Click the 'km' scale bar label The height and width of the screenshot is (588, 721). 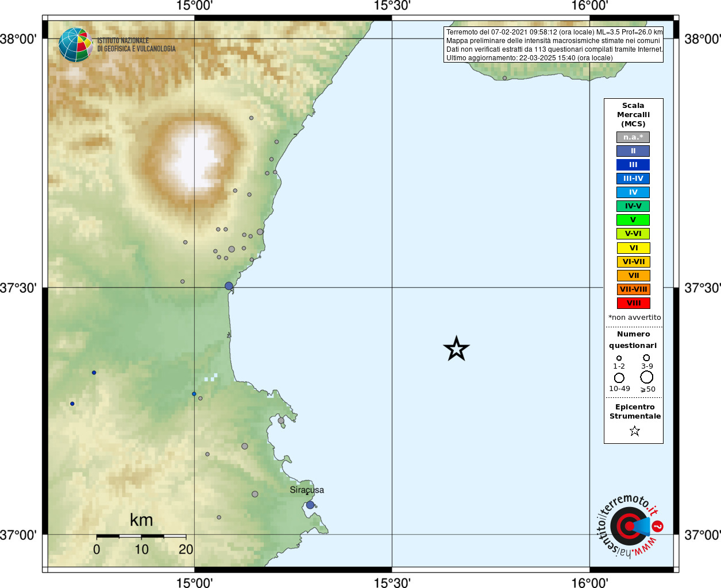[x=141, y=520]
